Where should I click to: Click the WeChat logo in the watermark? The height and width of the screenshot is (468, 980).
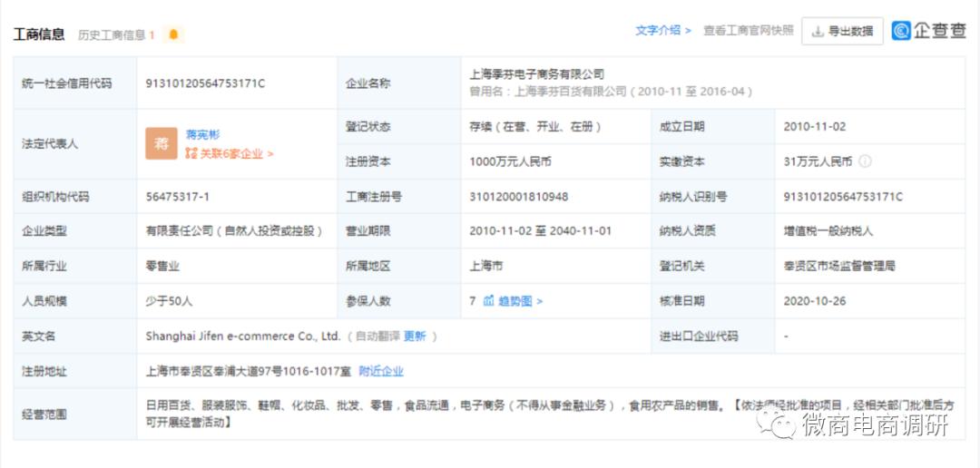tap(778, 423)
